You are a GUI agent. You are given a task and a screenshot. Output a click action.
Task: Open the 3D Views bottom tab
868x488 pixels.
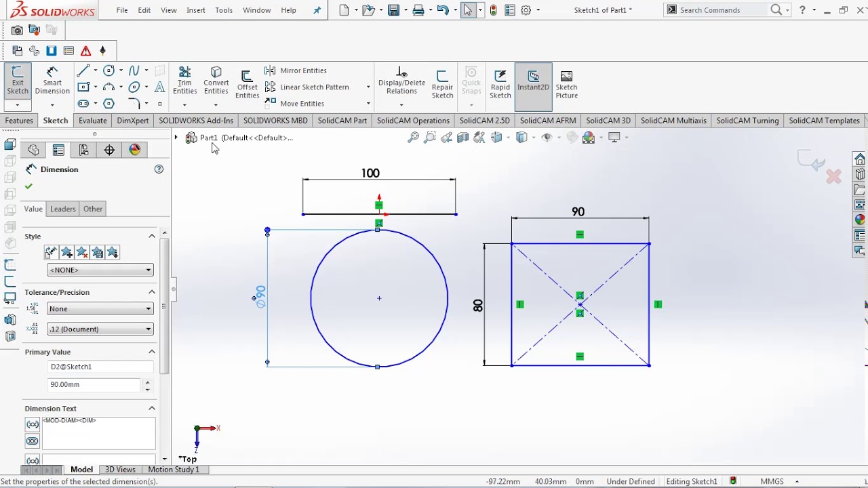coord(120,469)
